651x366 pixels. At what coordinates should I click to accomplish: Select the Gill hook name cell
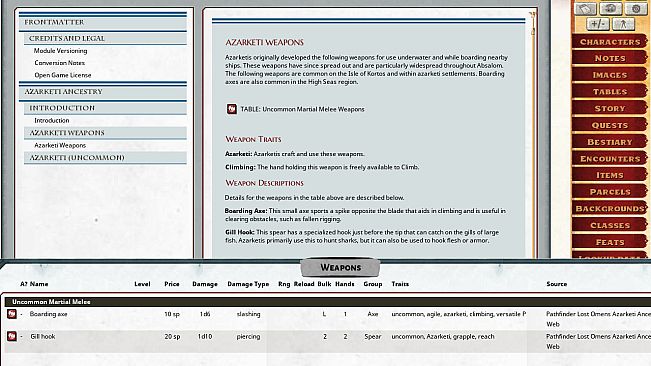click(42, 337)
